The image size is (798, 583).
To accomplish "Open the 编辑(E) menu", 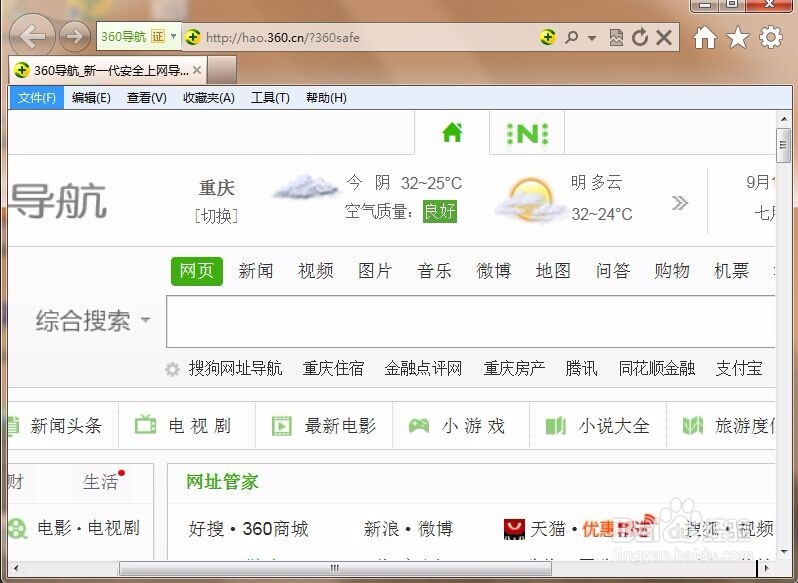I will coord(91,98).
